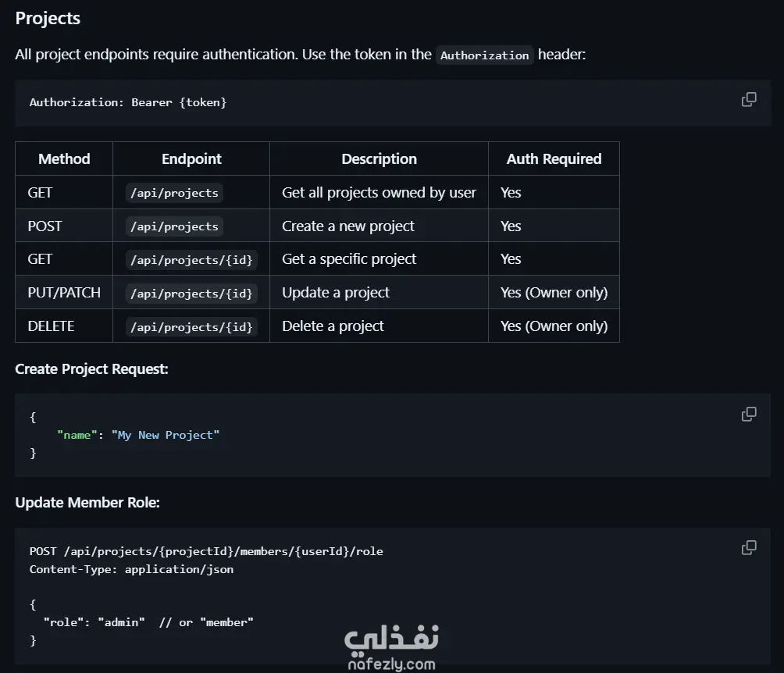Click the nafezly logo watermark
The image size is (784, 673).
coord(390,648)
